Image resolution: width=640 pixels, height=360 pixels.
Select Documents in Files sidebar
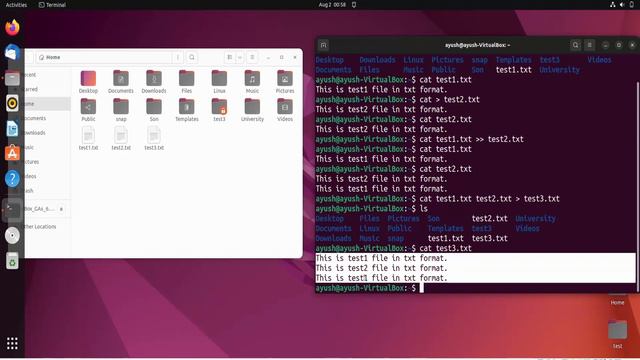pos(47,118)
